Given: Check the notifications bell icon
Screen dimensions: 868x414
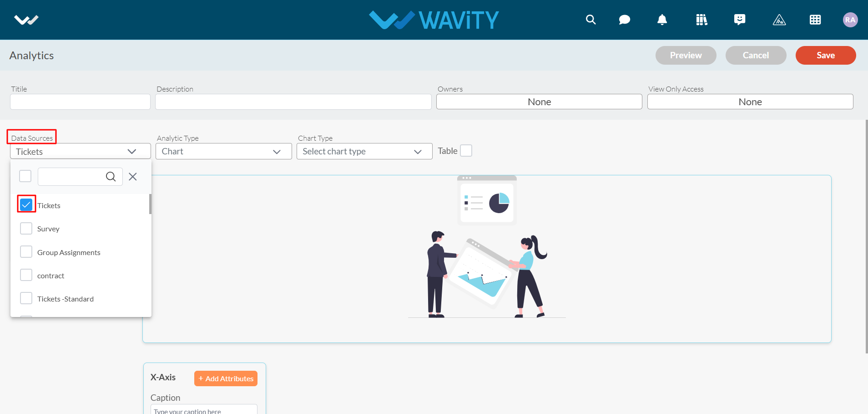Looking at the screenshot, I should pyautogui.click(x=662, y=20).
